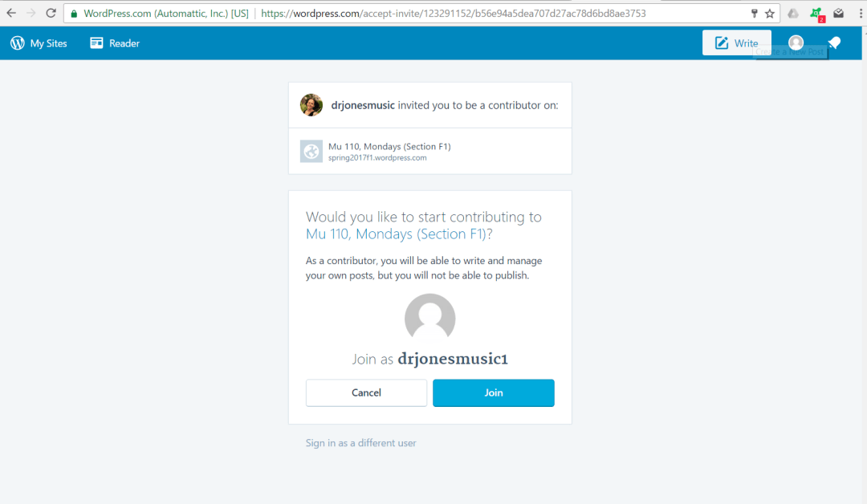Viewport: 867px width, 504px height.
Task: Open the Reader tab
Action: tap(115, 43)
